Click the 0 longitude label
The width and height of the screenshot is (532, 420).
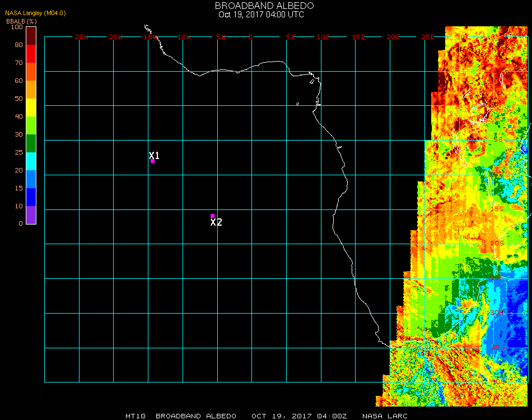(250, 37)
